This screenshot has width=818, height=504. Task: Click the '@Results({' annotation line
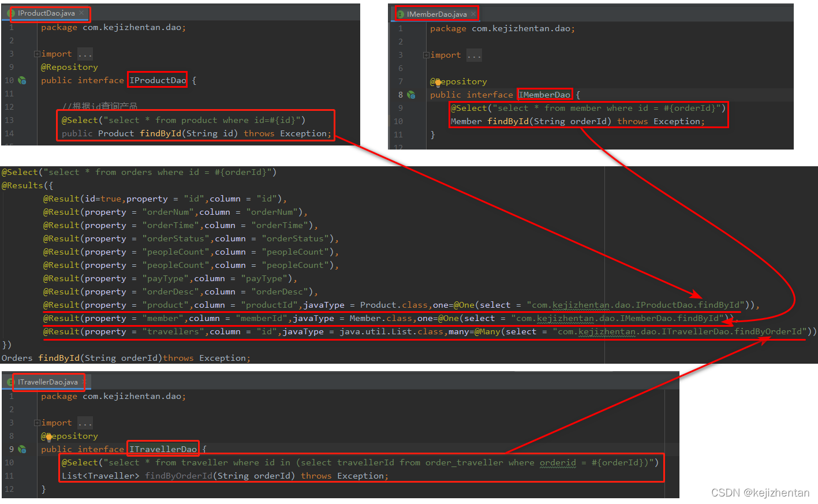point(27,185)
